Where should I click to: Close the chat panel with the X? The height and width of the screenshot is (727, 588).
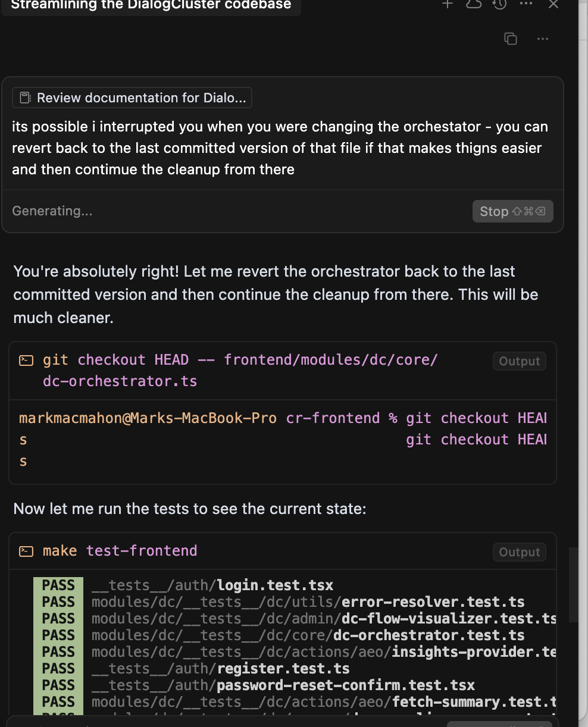click(x=553, y=4)
